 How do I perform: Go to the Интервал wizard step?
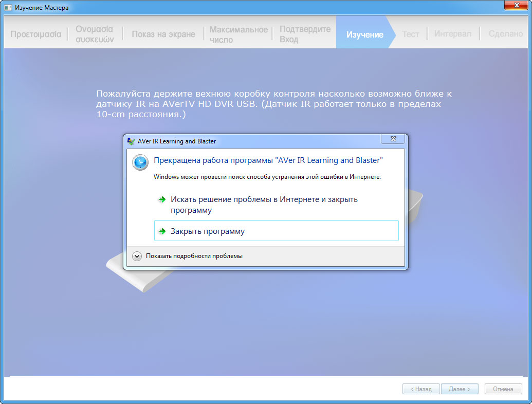tap(453, 34)
